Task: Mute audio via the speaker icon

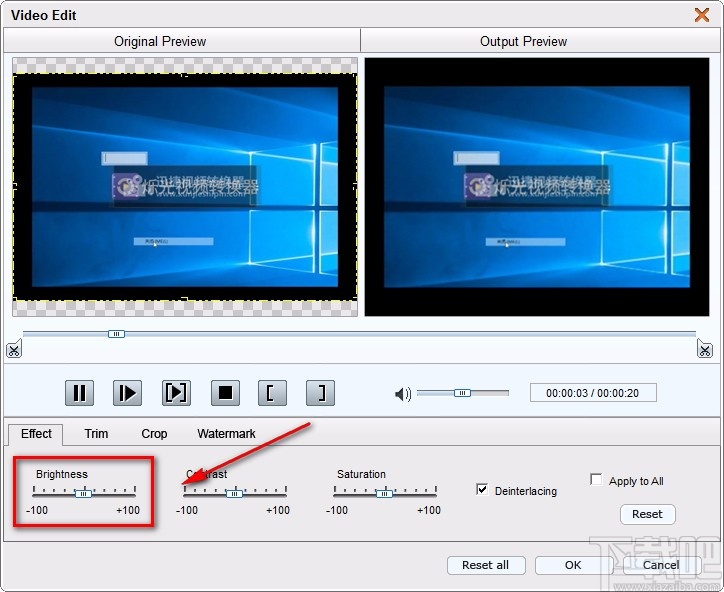Action: point(403,394)
